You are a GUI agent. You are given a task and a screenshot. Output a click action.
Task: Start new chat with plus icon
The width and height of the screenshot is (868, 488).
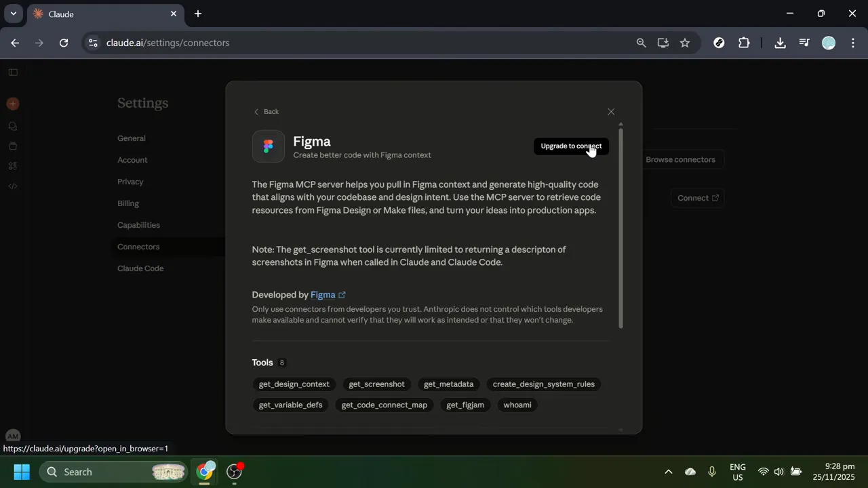pyautogui.click(x=13, y=104)
